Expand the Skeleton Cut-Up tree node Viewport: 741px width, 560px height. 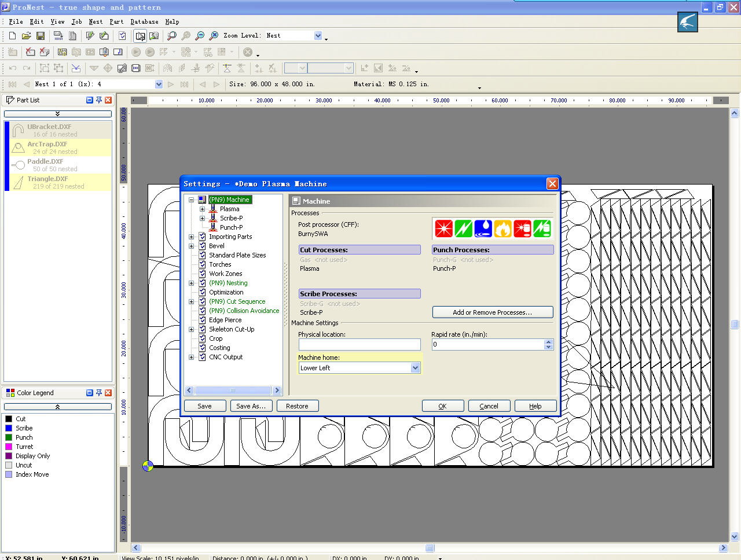(x=191, y=329)
